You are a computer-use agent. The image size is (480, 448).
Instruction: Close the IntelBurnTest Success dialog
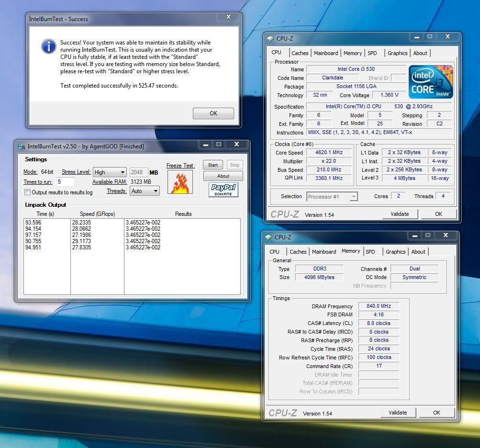(x=229, y=18)
